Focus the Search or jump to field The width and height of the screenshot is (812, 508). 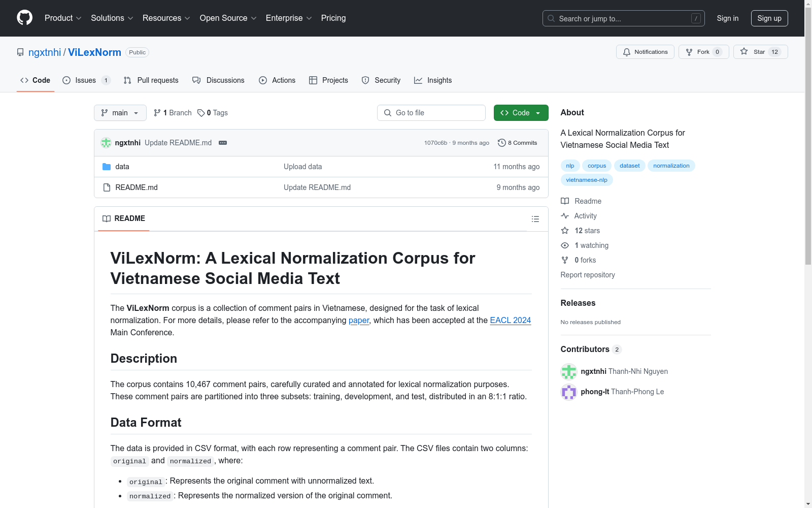[x=624, y=18]
